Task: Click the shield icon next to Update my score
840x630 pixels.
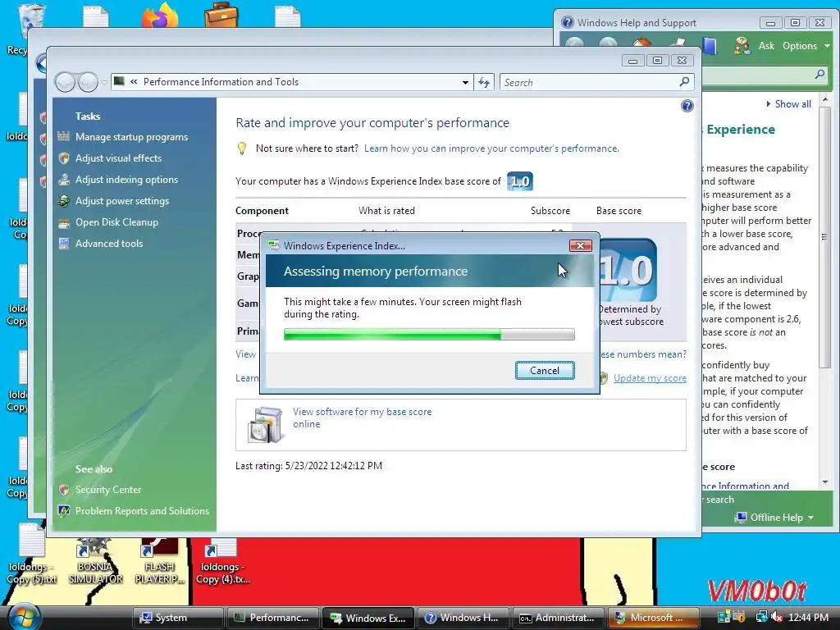Action: pyautogui.click(x=604, y=378)
